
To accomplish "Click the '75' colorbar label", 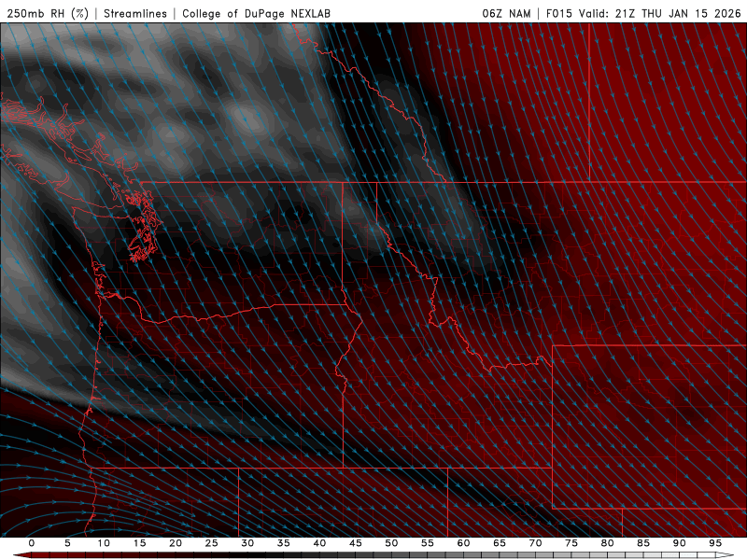I will pos(571,543).
